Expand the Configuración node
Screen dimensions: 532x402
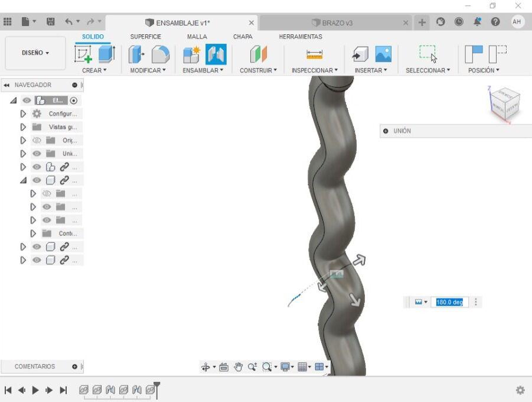pyautogui.click(x=23, y=114)
